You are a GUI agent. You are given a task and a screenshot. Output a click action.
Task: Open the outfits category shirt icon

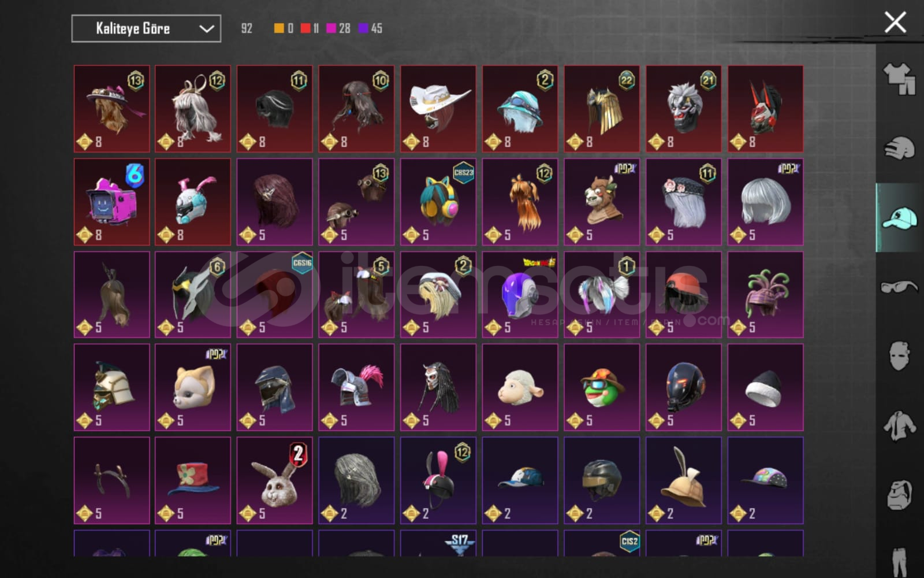[899, 78]
